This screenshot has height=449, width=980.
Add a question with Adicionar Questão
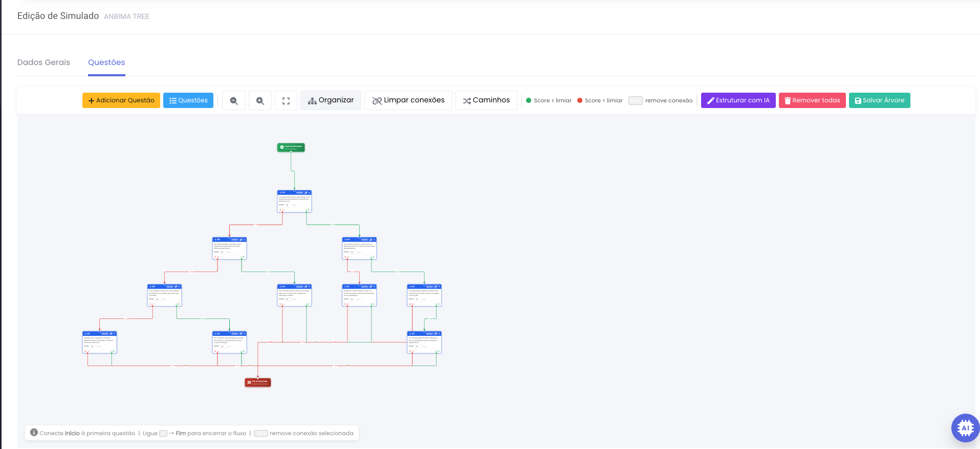coord(121,100)
